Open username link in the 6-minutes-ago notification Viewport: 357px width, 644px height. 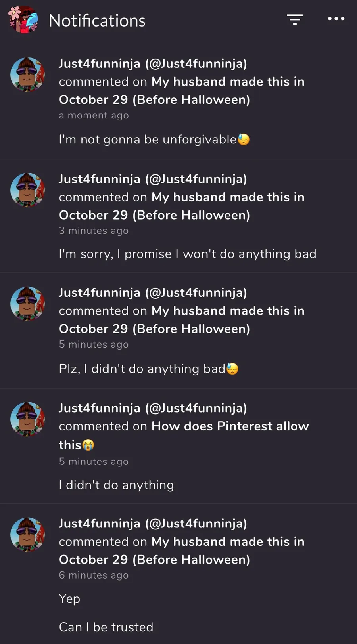coord(153,524)
